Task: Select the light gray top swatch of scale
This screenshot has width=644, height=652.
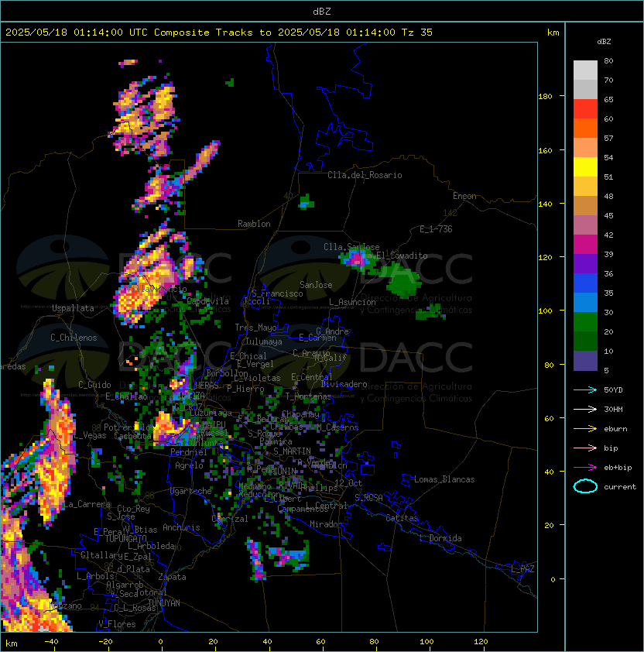Action: (x=585, y=70)
